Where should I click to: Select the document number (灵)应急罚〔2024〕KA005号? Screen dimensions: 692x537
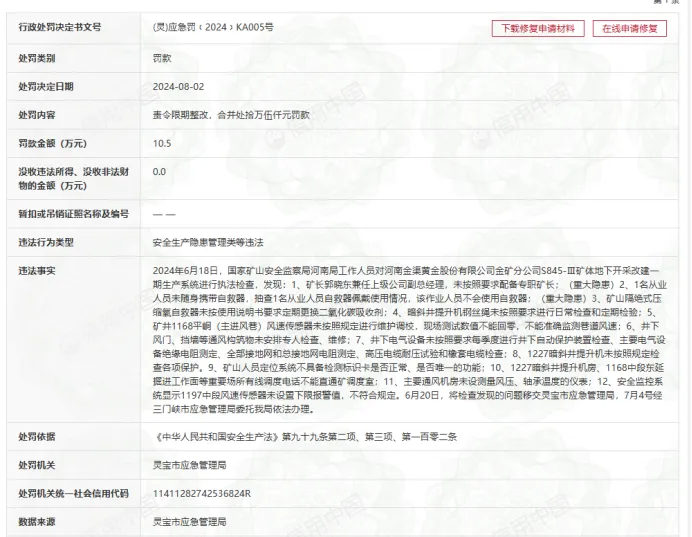(213, 27)
